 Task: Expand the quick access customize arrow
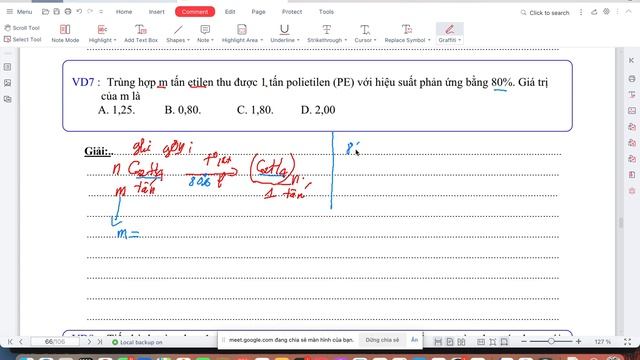[x=101, y=12]
